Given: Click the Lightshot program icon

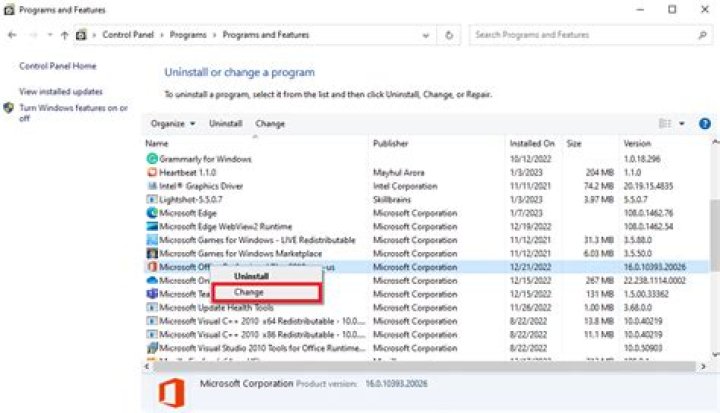Looking at the screenshot, I should [x=152, y=200].
